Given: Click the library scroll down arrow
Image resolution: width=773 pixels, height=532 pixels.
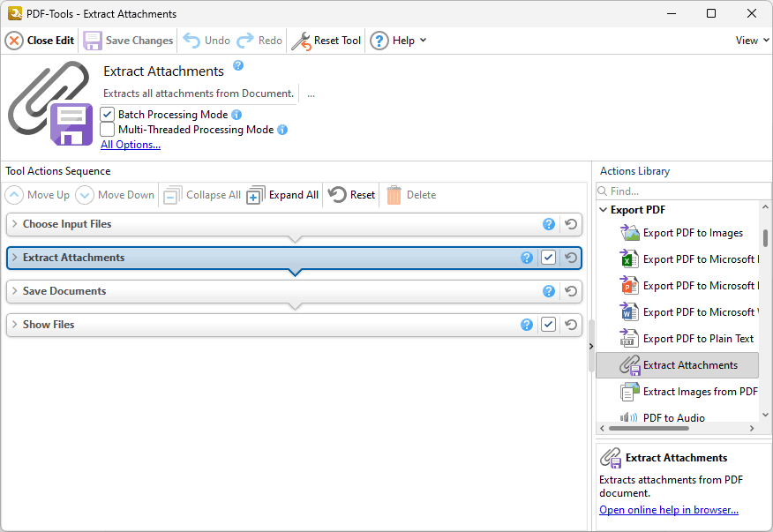Looking at the screenshot, I should click(x=765, y=416).
